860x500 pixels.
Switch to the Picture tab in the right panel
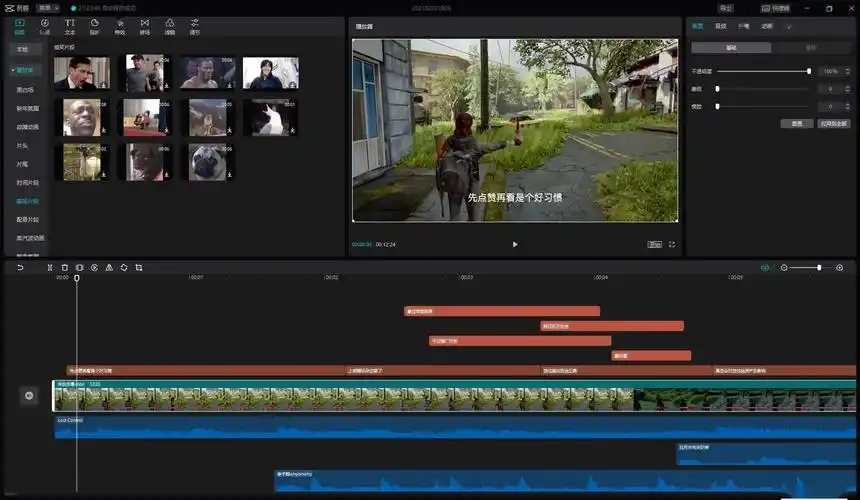[x=697, y=26]
